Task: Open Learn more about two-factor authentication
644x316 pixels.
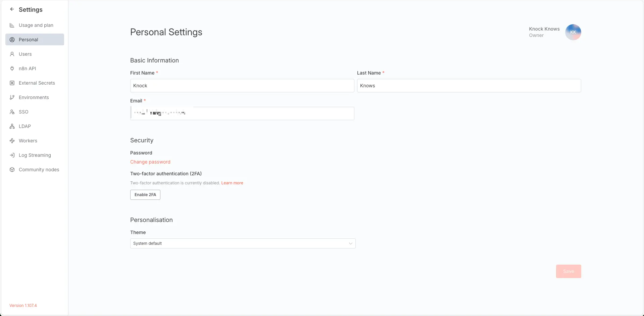Action: click(232, 183)
